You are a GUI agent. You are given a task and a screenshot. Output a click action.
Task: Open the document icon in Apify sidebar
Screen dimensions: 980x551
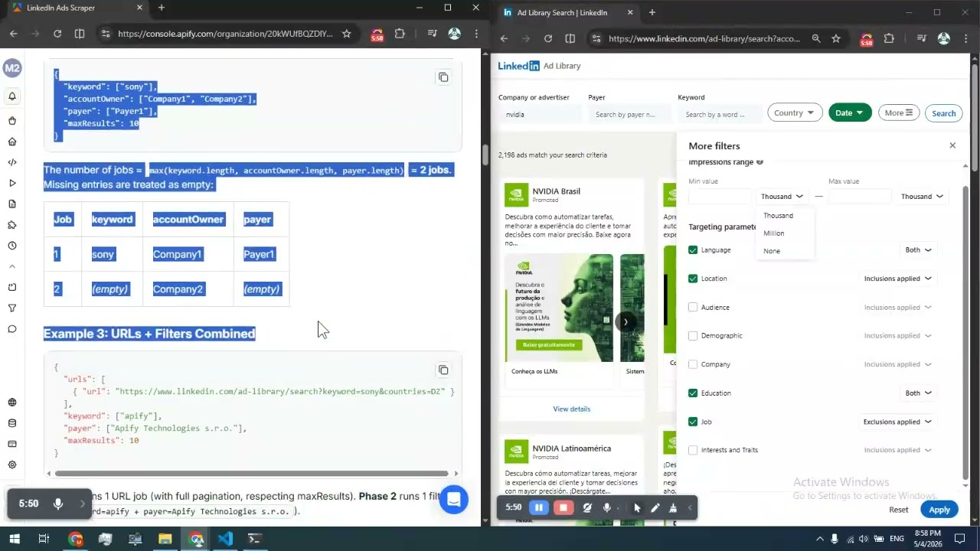point(12,204)
